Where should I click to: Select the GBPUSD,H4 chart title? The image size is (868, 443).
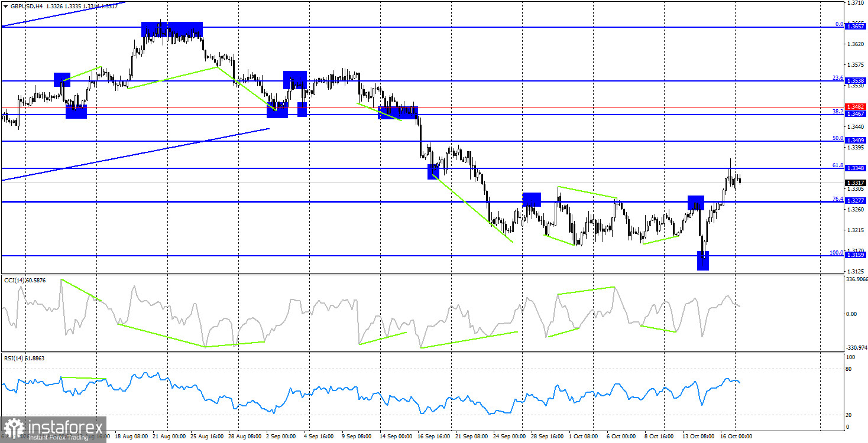(x=25, y=6)
